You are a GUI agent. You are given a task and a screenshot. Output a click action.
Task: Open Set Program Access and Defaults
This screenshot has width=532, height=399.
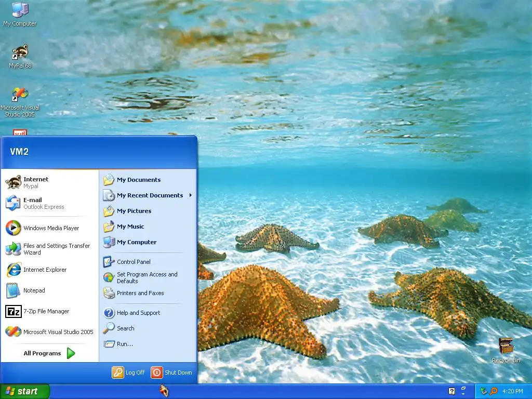[148, 277]
